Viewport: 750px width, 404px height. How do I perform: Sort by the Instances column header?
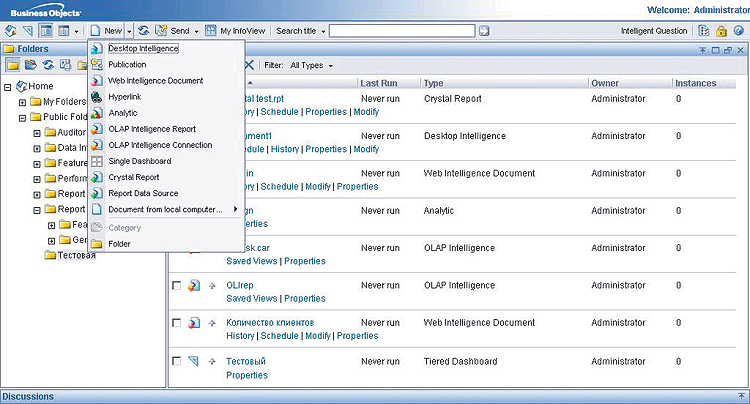click(x=695, y=83)
